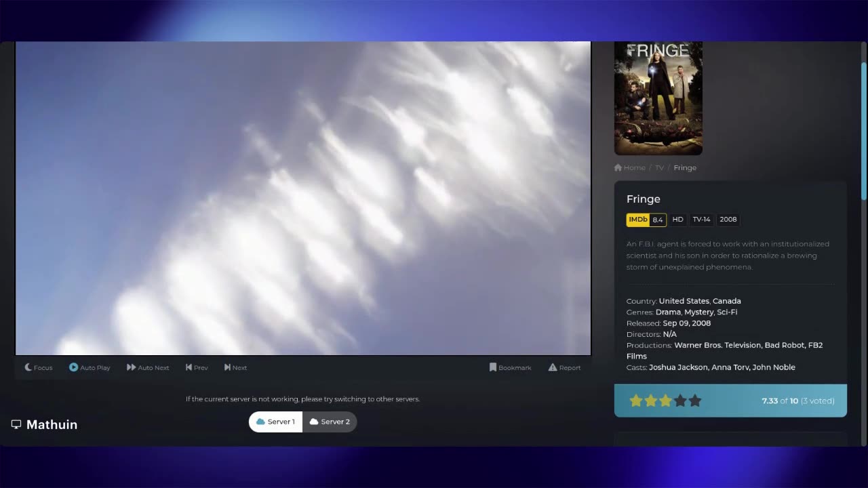The height and width of the screenshot is (488, 868).
Task: Open cast member John Noble
Action: pos(774,367)
